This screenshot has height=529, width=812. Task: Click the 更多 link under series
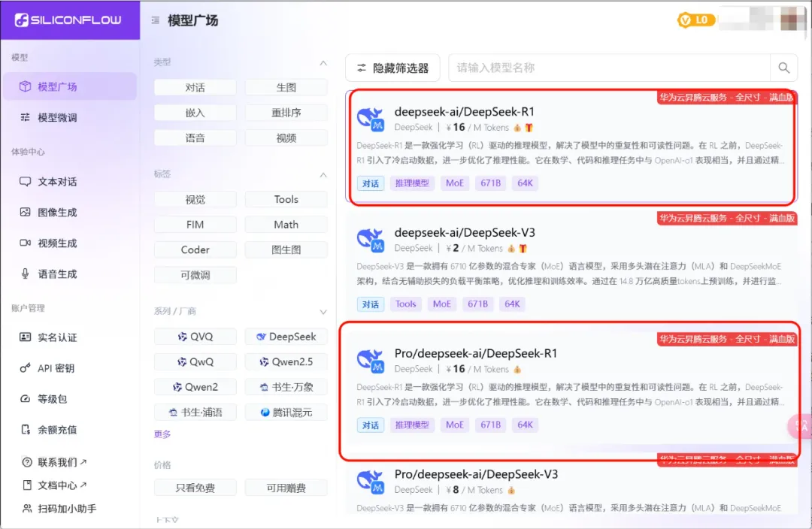(x=162, y=434)
